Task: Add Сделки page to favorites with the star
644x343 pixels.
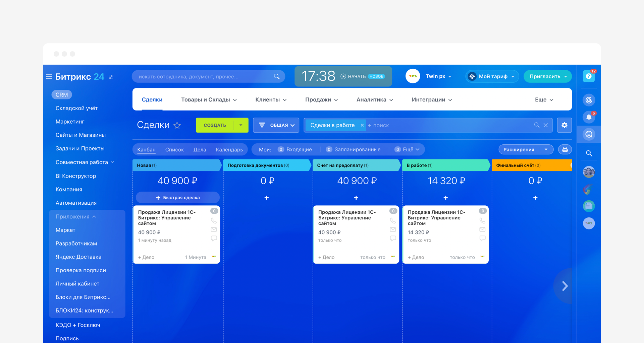Action: [x=177, y=125]
